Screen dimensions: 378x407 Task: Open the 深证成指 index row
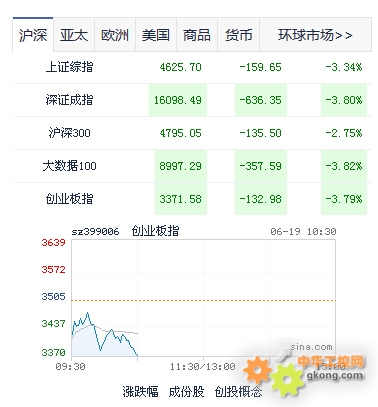192,100
